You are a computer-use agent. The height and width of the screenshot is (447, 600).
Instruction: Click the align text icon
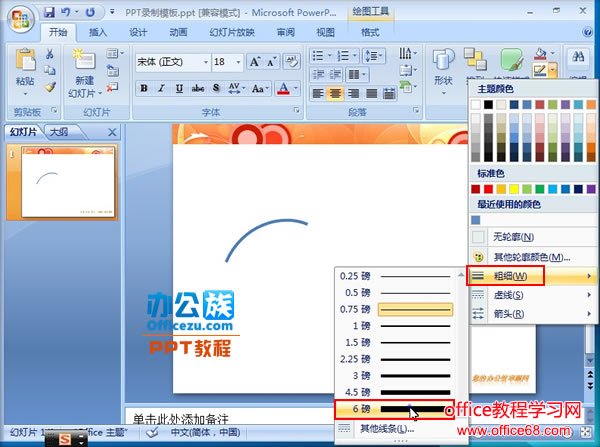pyautogui.click(x=405, y=70)
